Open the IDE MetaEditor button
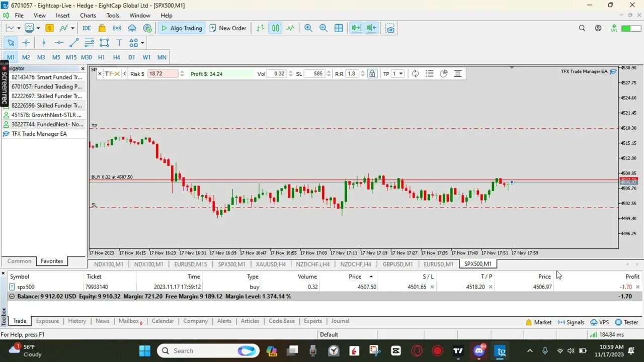The width and height of the screenshot is (644, 362). [x=87, y=28]
